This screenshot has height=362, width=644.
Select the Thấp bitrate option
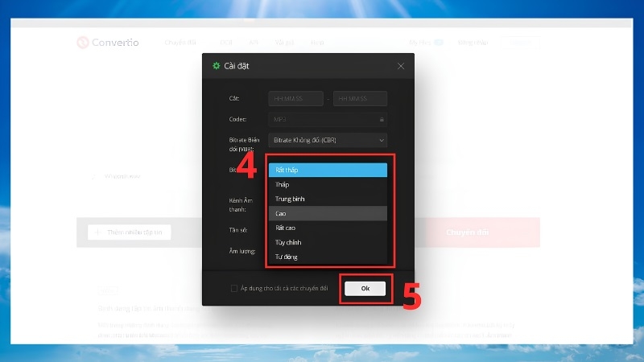[328, 184]
